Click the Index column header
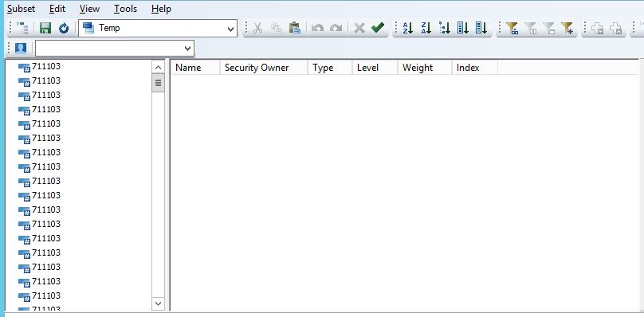The height and width of the screenshot is (317, 644). (x=475, y=68)
